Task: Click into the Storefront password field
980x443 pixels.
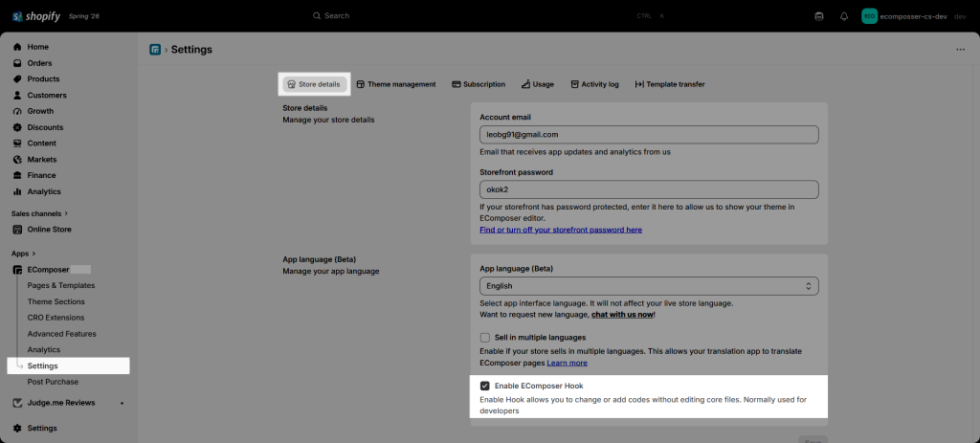Action: (x=649, y=190)
